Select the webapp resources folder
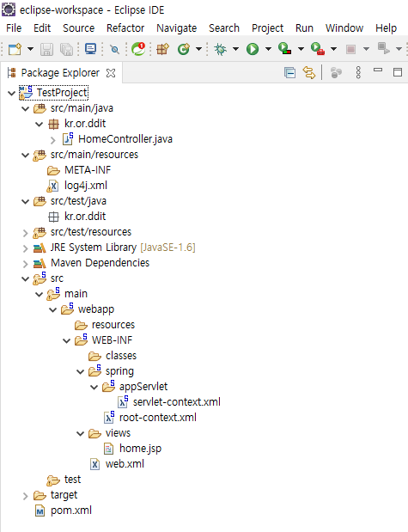408x532 pixels. 113,325
